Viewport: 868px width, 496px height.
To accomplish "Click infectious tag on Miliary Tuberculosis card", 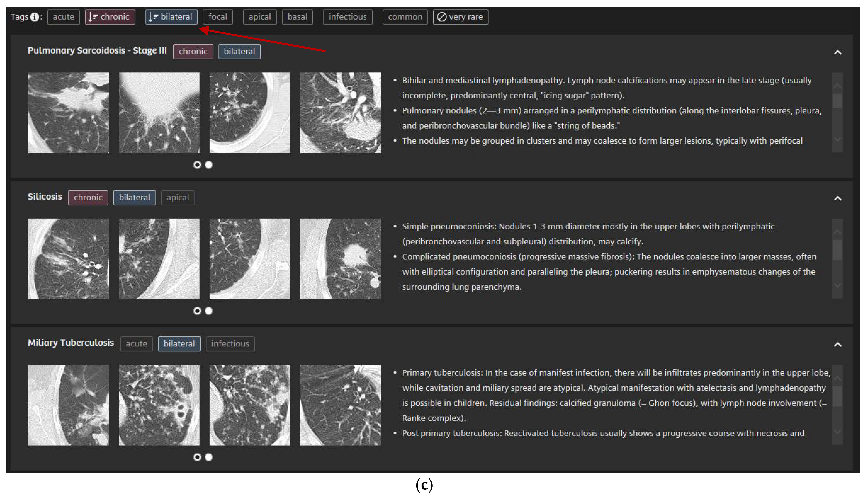I will (x=230, y=344).
